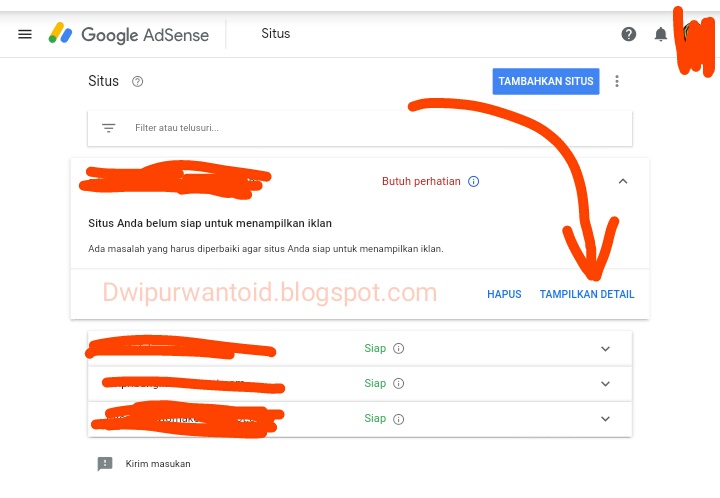
Task: Expand the third Siap site row
Action: (x=605, y=419)
